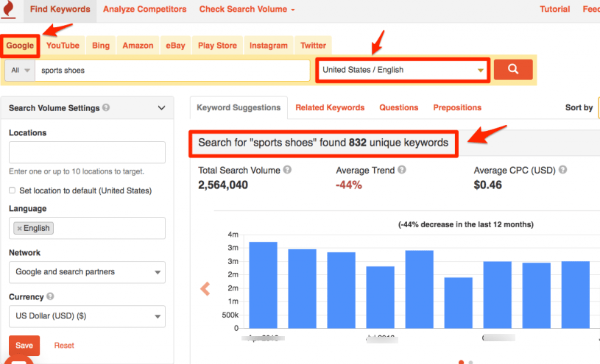Enable Set location to default checkbox
Screen dimensions: 600x364
(x=13, y=190)
